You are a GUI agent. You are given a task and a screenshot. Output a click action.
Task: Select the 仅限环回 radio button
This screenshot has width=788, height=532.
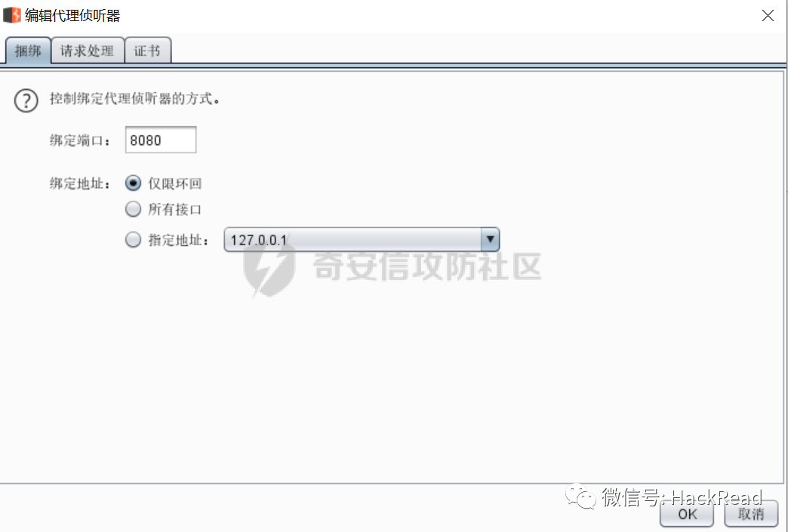click(x=133, y=183)
